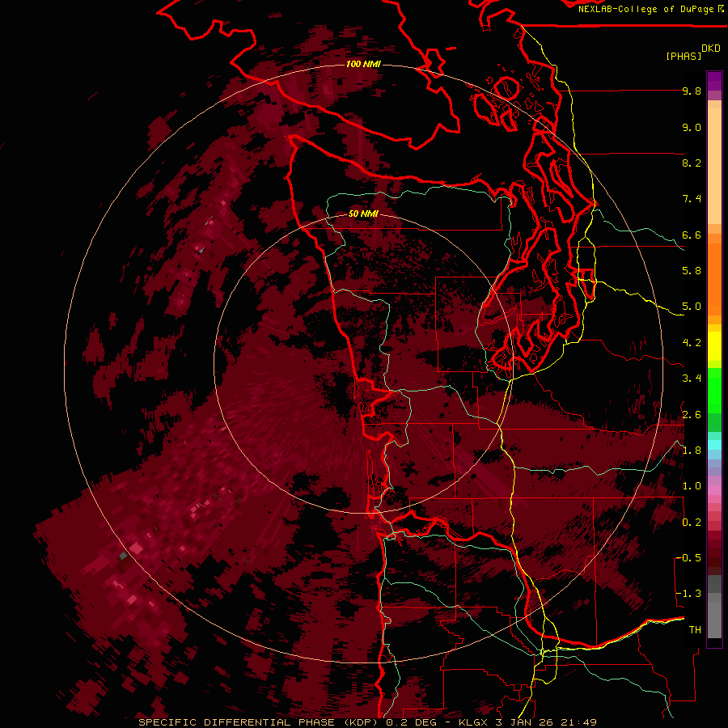Screen dimensions: 728x728
Task: Select the 9.8 value on the legend
Action: [x=692, y=91]
